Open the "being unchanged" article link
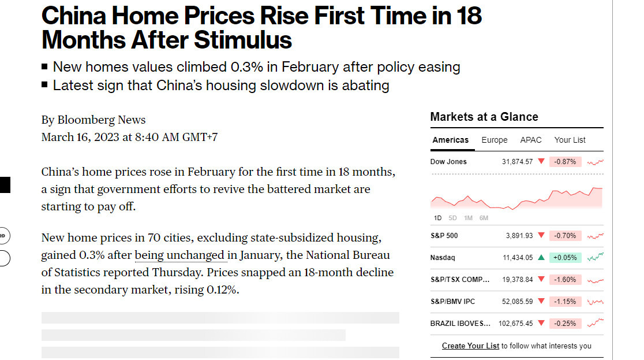 (179, 255)
